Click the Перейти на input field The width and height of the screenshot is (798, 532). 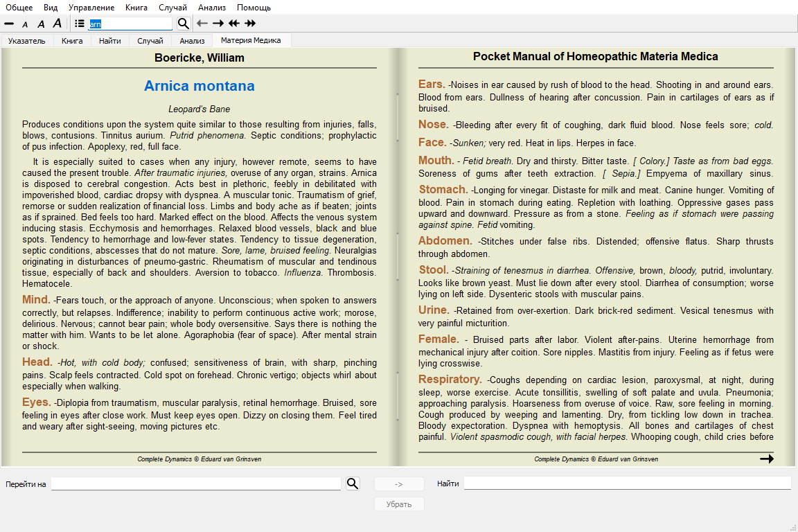[x=196, y=484]
